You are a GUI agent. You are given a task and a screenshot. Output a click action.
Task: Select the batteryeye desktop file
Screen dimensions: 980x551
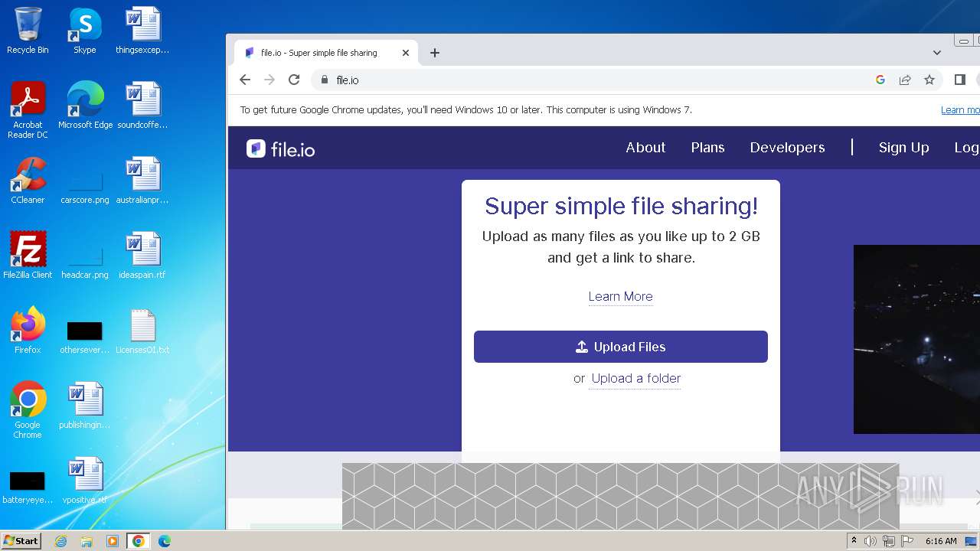click(x=28, y=489)
